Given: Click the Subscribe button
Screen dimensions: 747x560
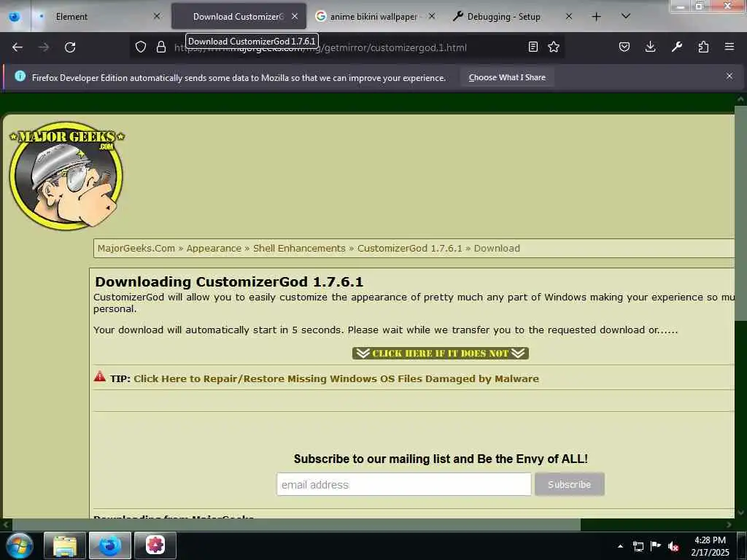Looking at the screenshot, I should [x=569, y=484].
